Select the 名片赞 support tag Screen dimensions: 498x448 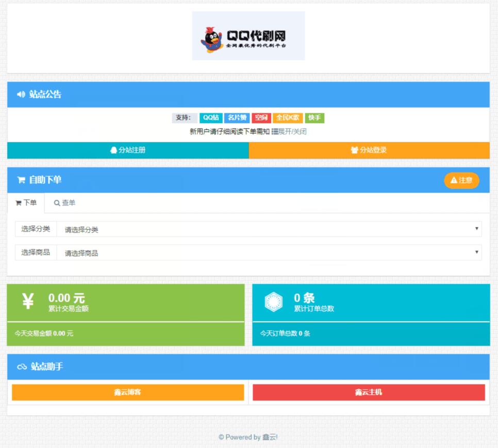pos(237,118)
